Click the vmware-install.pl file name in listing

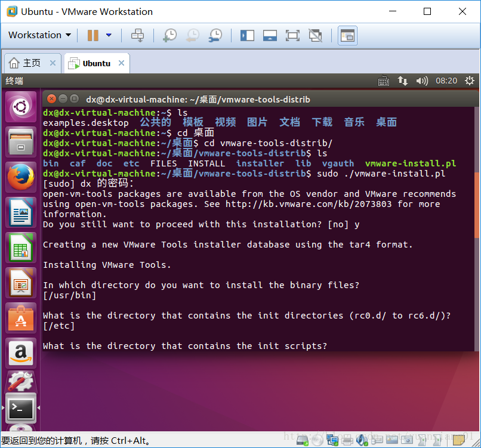tap(411, 163)
